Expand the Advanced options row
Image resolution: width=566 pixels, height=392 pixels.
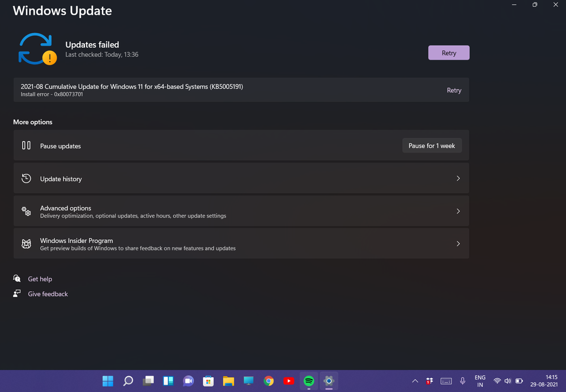[241, 211]
